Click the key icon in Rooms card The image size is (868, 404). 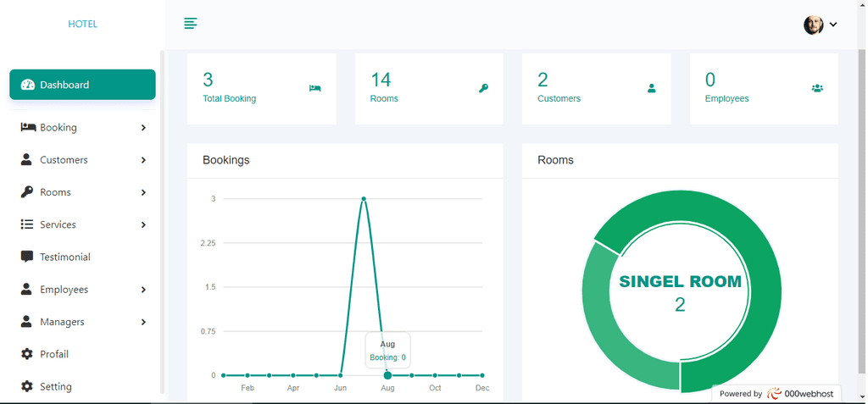pyautogui.click(x=483, y=88)
